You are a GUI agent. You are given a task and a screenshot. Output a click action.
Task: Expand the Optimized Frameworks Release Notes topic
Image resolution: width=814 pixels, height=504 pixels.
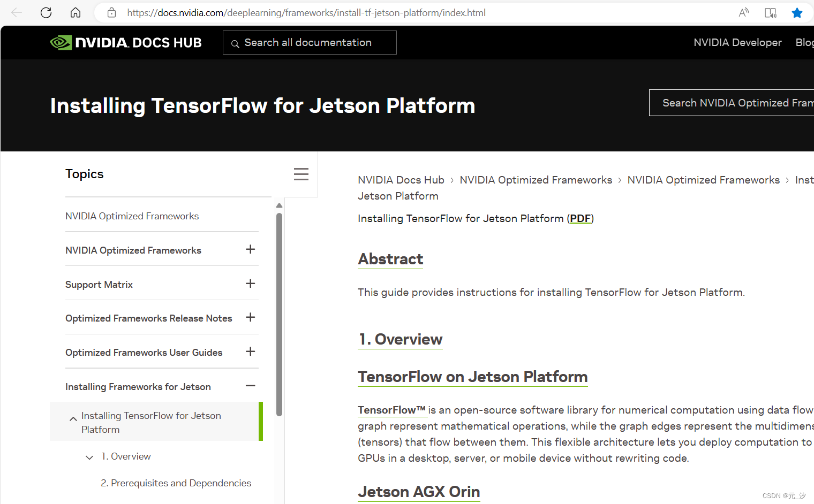click(x=250, y=317)
